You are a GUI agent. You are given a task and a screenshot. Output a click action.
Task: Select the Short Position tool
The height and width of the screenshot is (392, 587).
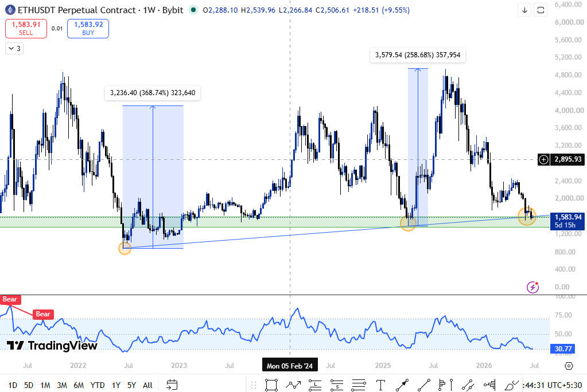pyautogui.click(x=337, y=385)
